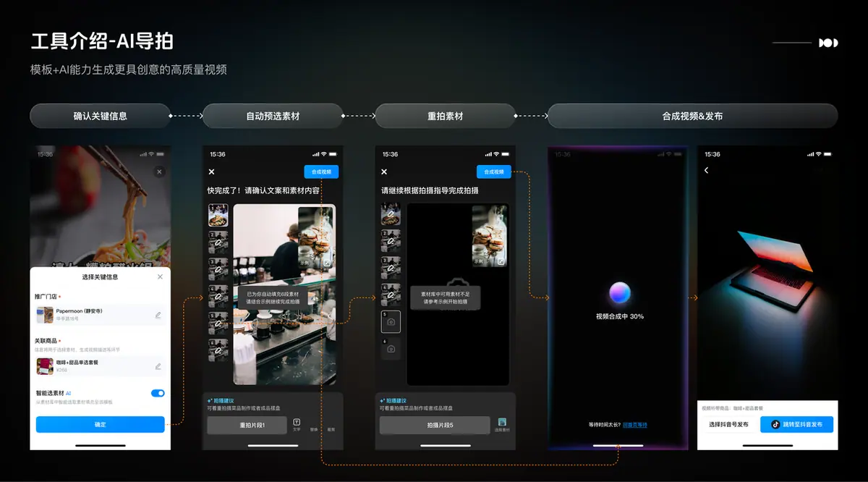
Task: Click the 拍摄建议 heading on 快完成了 screen
Action: (x=221, y=400)
